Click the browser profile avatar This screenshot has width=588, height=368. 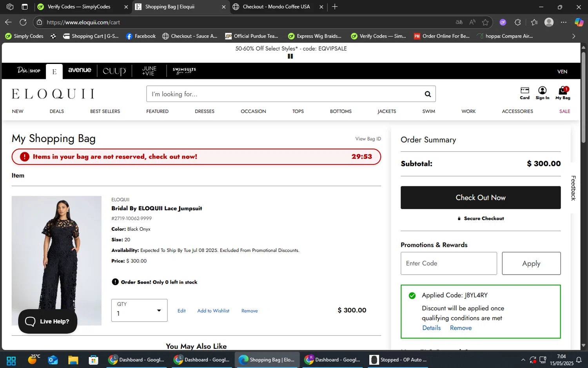549,22
